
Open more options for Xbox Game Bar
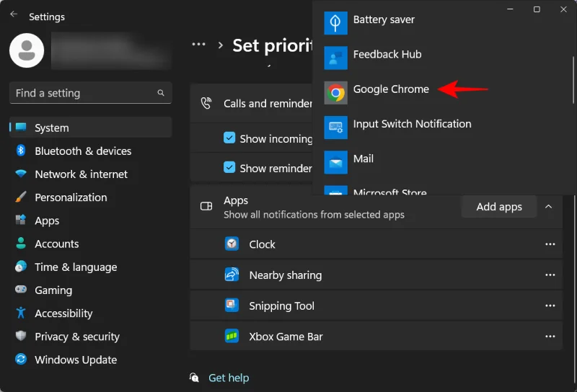point(550,337)
